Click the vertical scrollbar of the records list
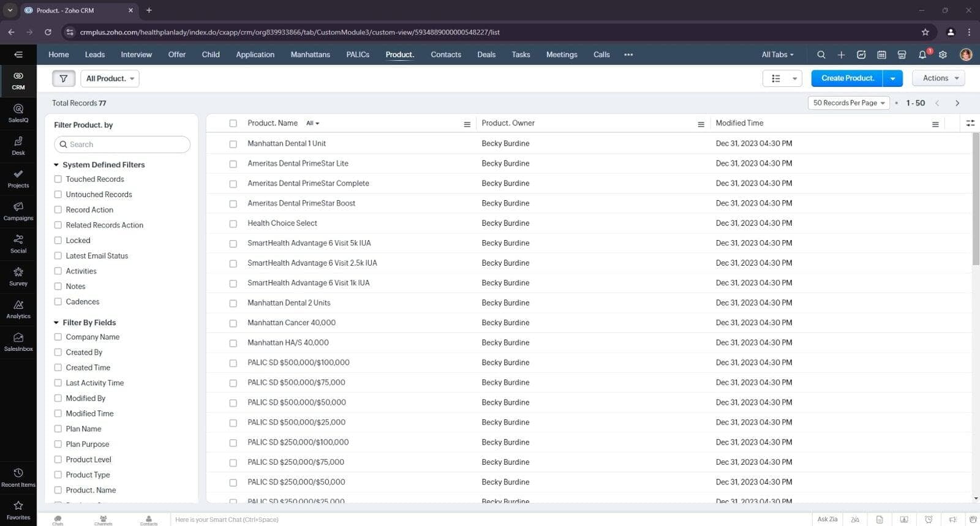Viewport: 980px width, 526px height. tap(976, 199)
